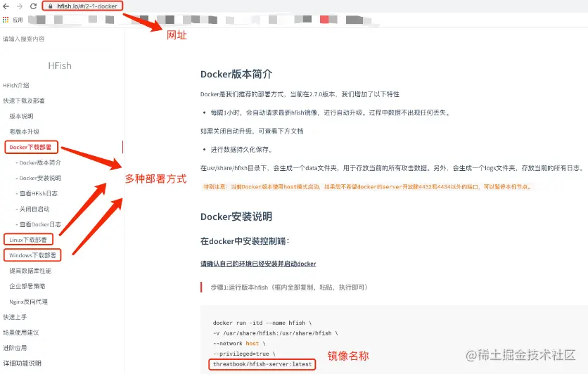Click the 每隔1小时 auto-upgrade bullet text

(330, 112)
